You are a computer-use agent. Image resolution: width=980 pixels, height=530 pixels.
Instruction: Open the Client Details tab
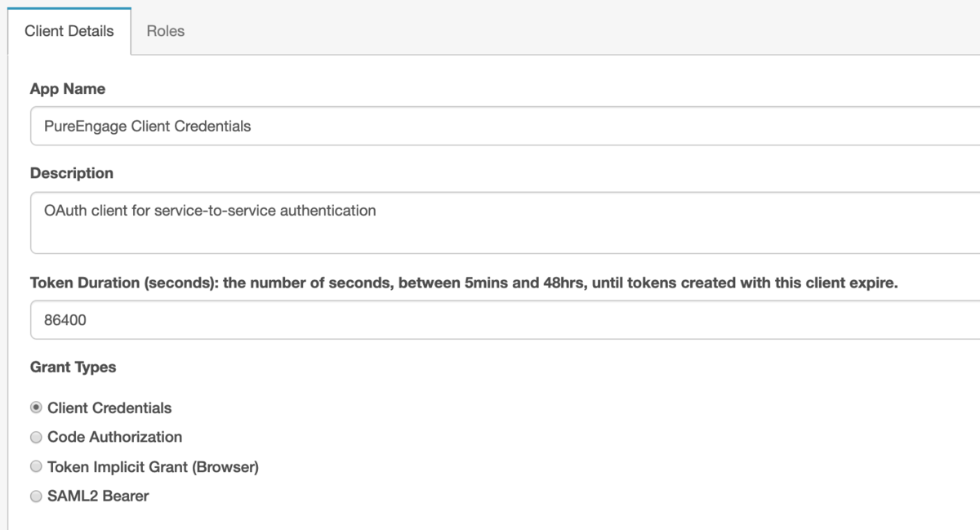pos(69,31)
